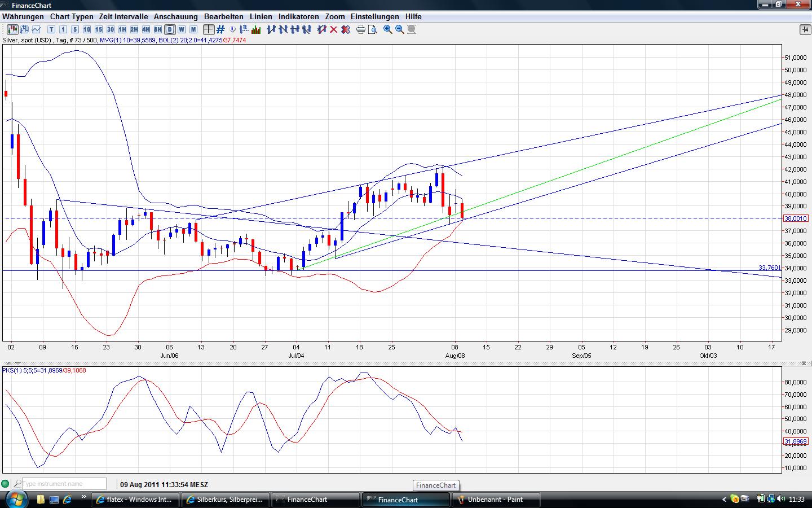
Task: Click the 38,0010 current price label
Action: (x=796, y=218)
